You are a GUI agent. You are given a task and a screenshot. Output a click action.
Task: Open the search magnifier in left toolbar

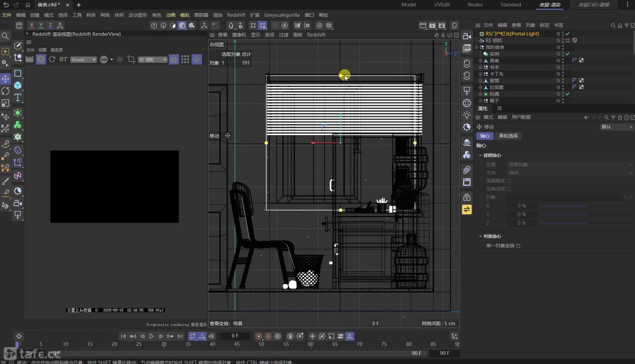click(x=5, y=36)
